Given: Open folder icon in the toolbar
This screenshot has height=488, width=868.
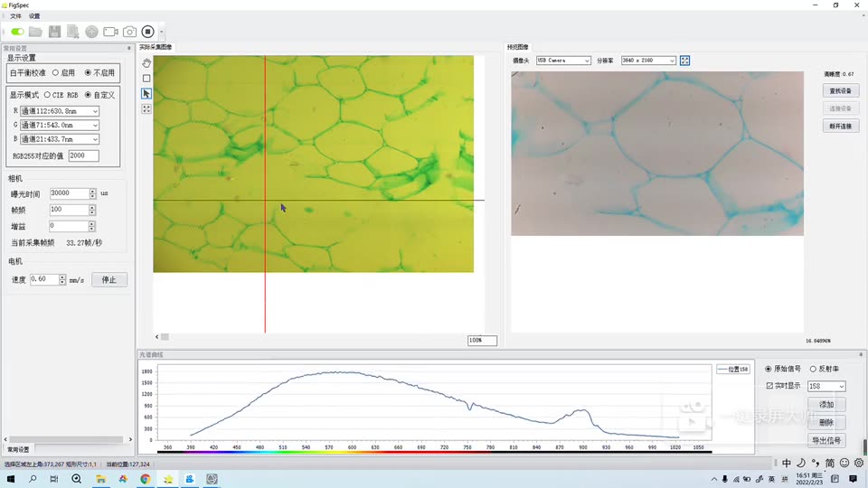Looking at the screenshot, I should [36, 32].
